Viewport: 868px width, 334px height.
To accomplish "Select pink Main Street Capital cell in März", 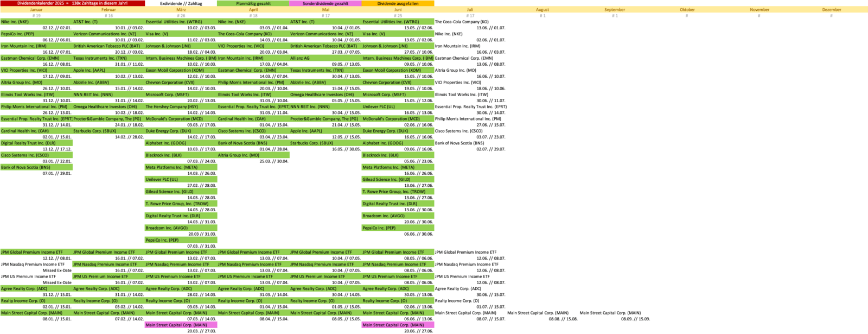I will (181, 325).
